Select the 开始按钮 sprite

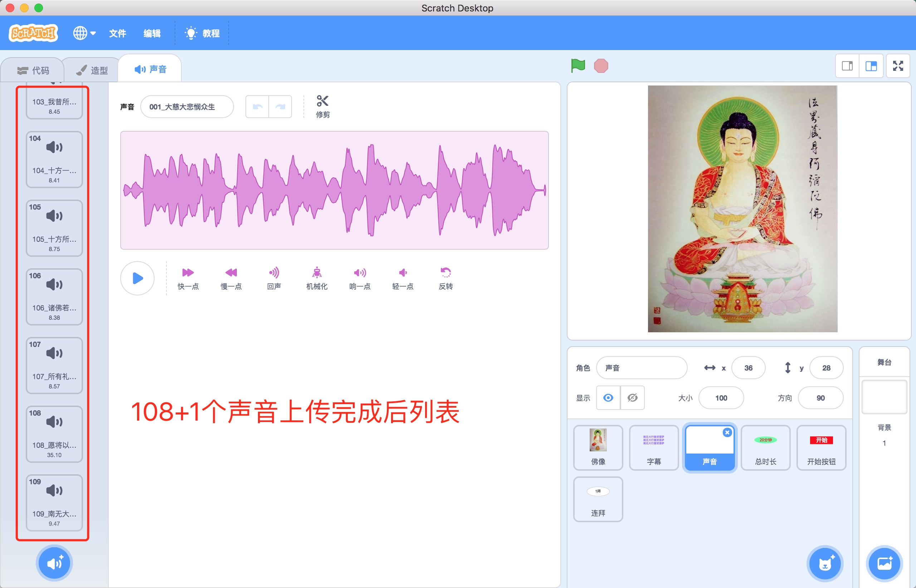821,447
